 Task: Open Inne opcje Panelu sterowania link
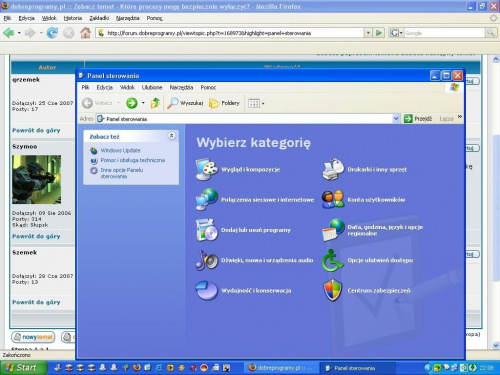coord(122,173)
